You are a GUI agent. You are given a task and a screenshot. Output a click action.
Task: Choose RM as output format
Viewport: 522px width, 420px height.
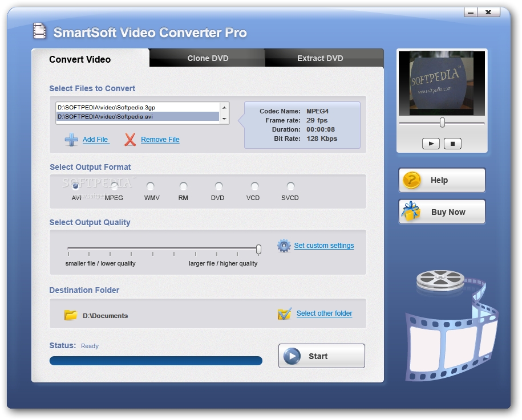(184, 186)
